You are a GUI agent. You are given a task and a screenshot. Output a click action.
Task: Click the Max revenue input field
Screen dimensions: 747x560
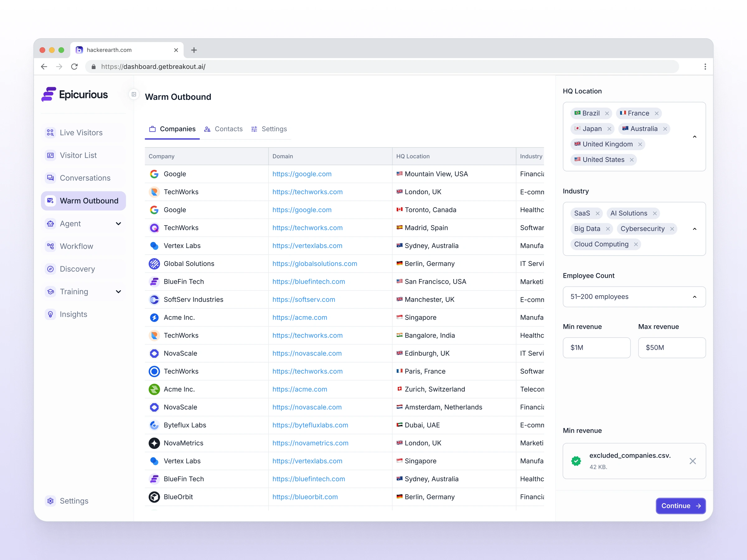pyautogui.click(x=671, y=348)
